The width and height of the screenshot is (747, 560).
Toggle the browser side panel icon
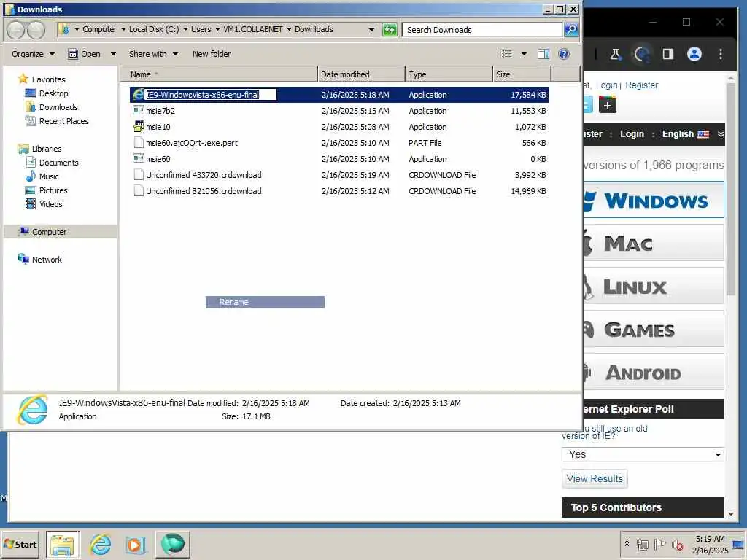pos(668,54)
